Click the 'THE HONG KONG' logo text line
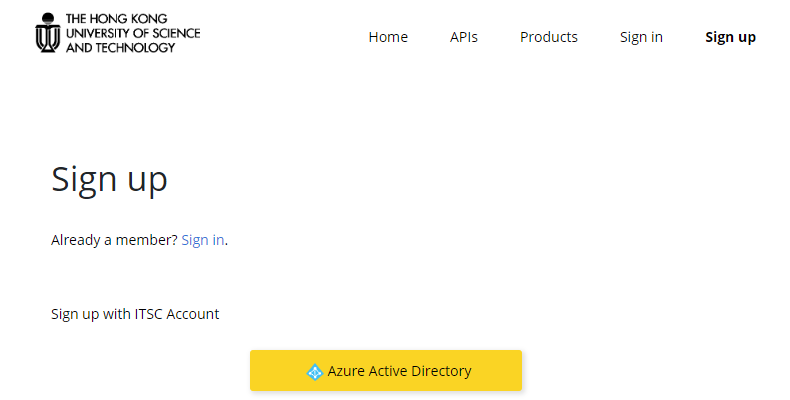The image size is (790, 400). 116,19
